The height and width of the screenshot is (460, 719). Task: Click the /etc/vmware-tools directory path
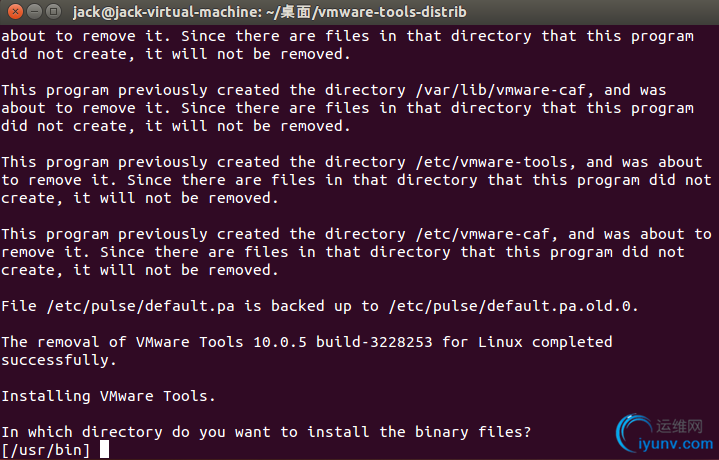[491, 162]
